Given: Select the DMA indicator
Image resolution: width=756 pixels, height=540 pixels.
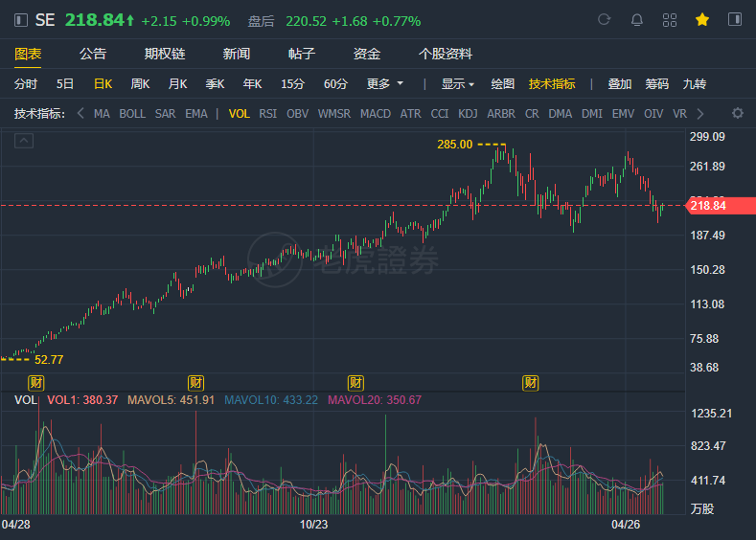Looking at the screenshot, I should point(560,114).
